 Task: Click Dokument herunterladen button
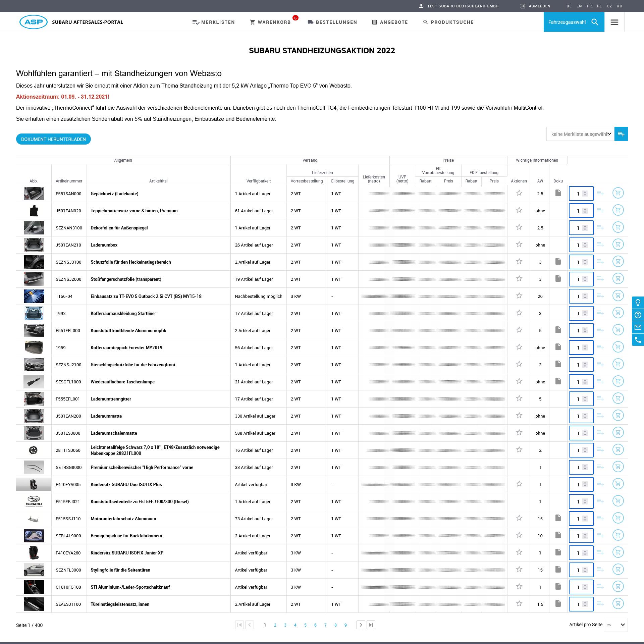click(53, 139)
